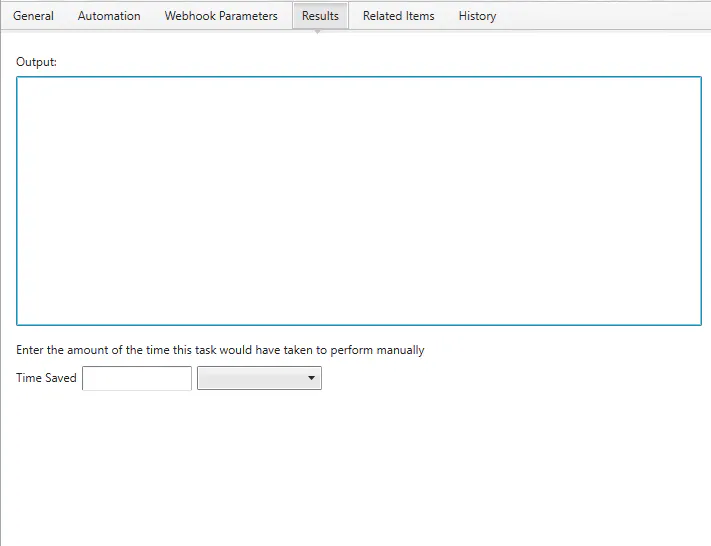The width and height of the screenshot is (711, 546).
Task: Click inside the Output text area
Action: point(359,201)
